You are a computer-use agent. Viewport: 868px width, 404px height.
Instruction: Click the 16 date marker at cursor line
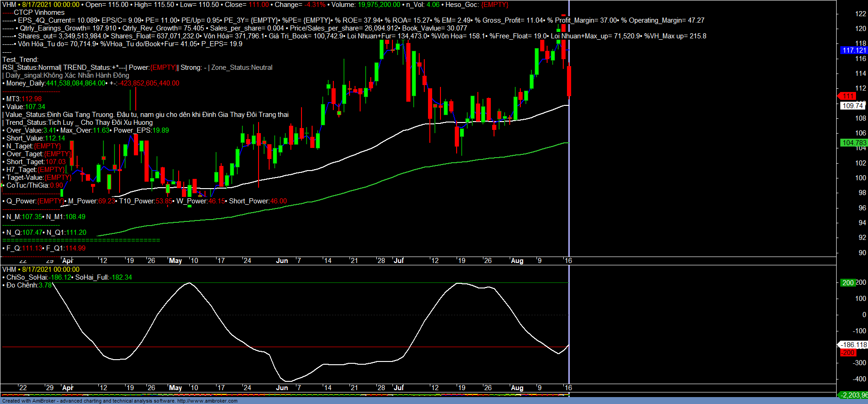[568, 261]
